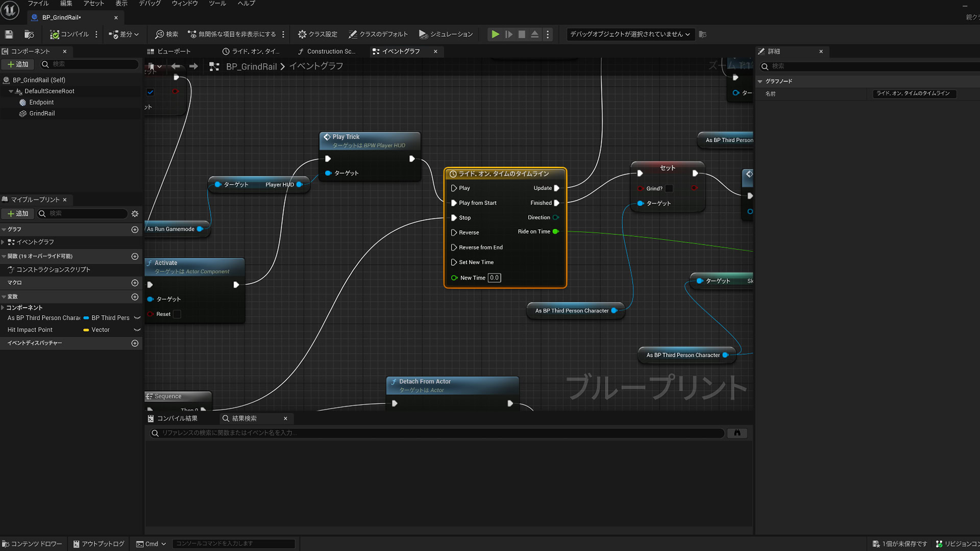This screenshot has height=551, width=980.
Task: Check the Reset checkbox on Activate node
Action: tap(177, 314)
